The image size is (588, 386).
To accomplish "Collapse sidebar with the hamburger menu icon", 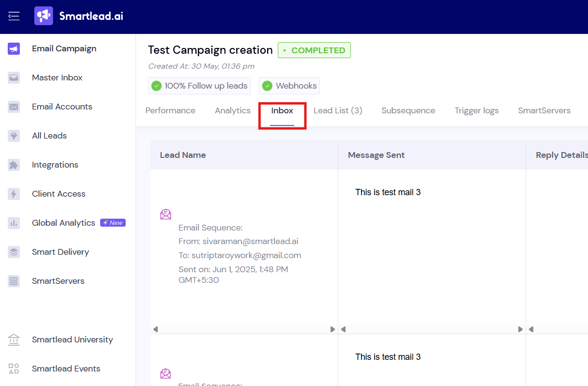I will click(x=14, y=16).
